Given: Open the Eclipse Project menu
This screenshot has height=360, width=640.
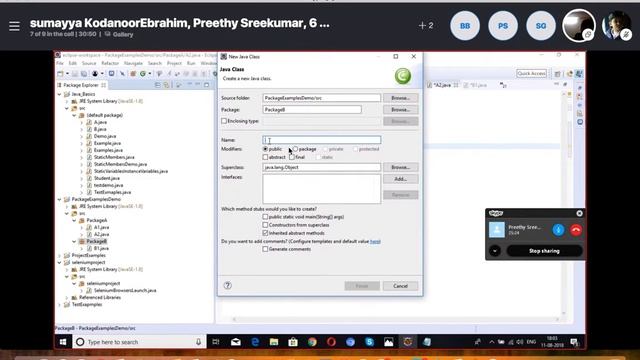Looking at the screenshot, I should [174, 63].
